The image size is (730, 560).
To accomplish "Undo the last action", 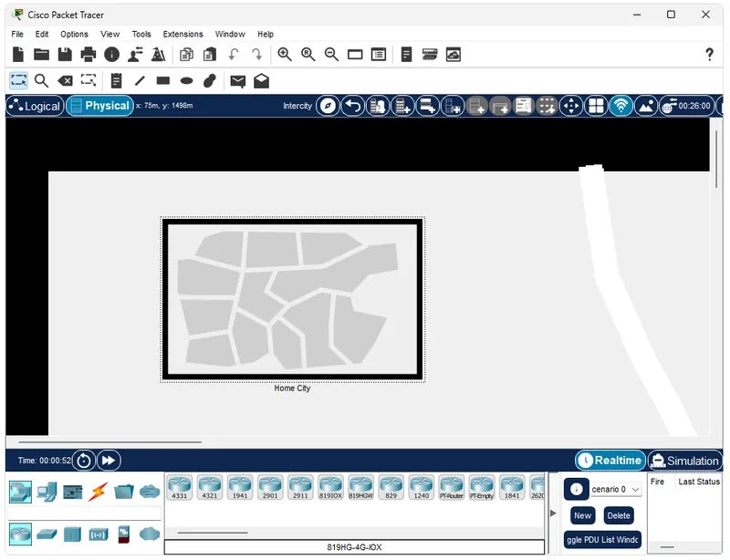I will pyautogui.click(x=234, y=55).
